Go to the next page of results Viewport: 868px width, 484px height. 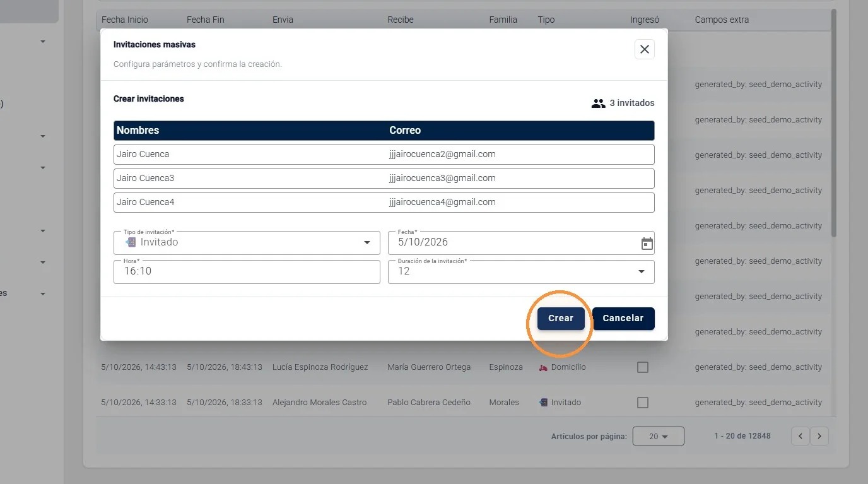(819, 436)
